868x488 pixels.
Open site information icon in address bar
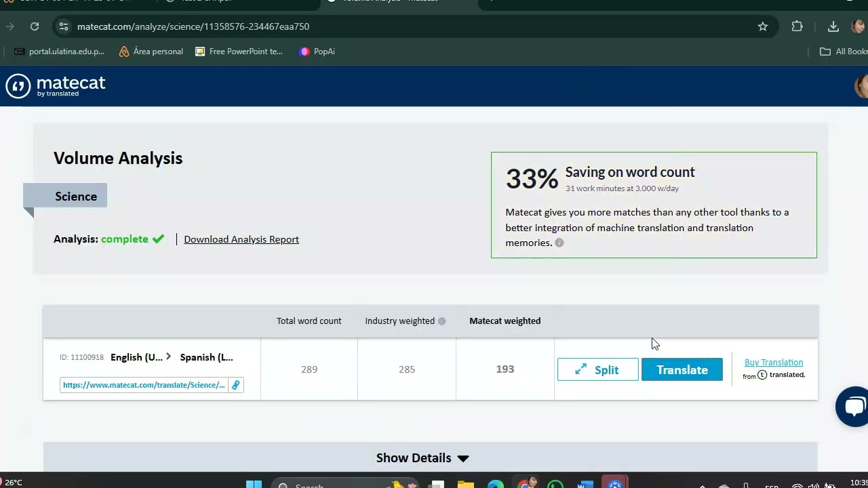click(64, 26)
